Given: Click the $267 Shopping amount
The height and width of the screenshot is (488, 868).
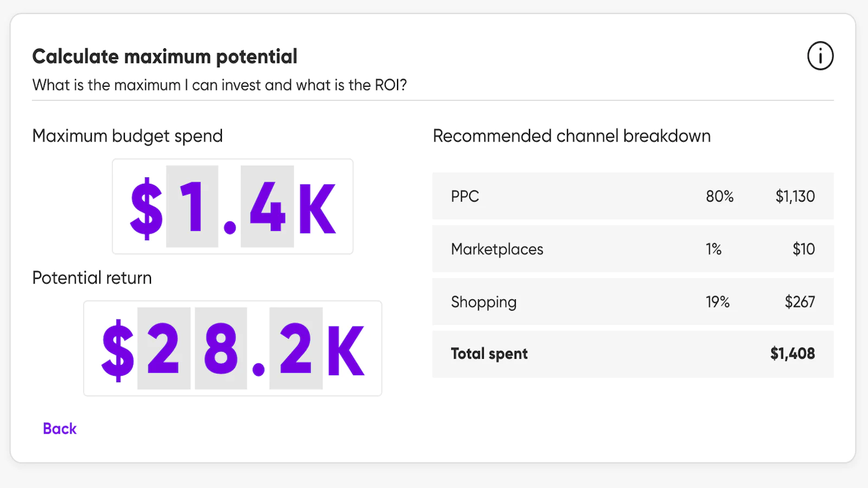Looking at the screenshot, I should 800,301.
